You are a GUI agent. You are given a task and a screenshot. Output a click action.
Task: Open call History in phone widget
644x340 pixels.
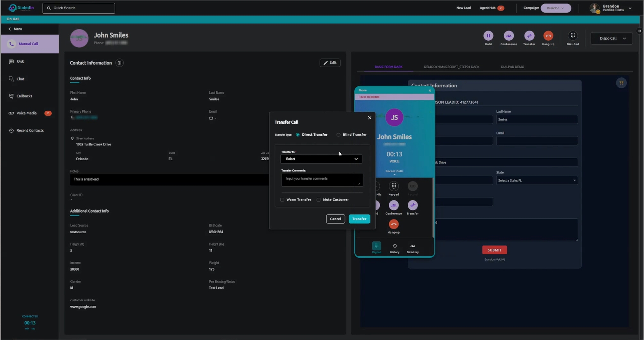(x=395, y=247)
